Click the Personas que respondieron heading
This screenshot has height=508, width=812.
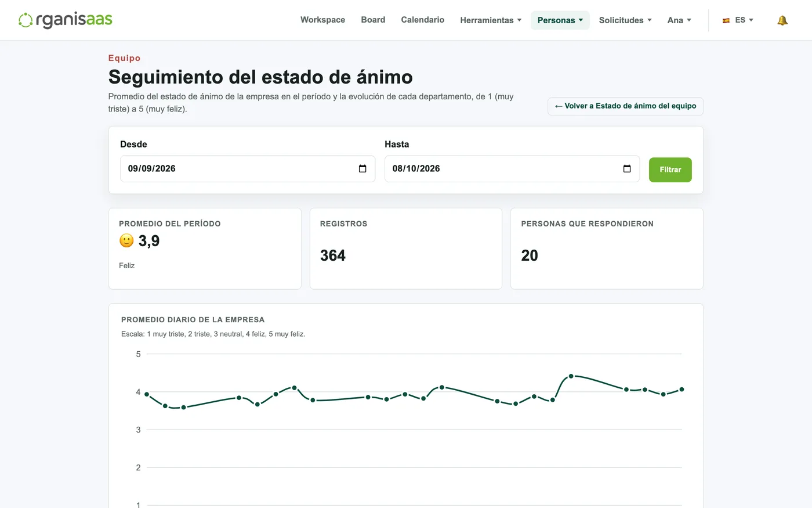pos(588,224)
